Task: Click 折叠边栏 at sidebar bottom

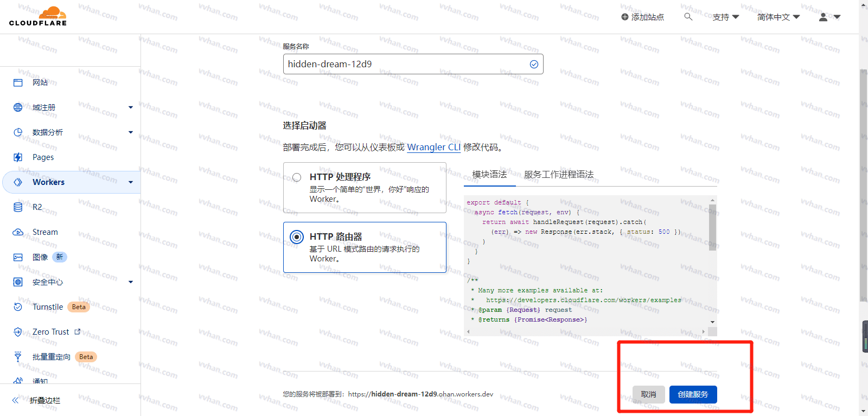Action: pos(45,400)
